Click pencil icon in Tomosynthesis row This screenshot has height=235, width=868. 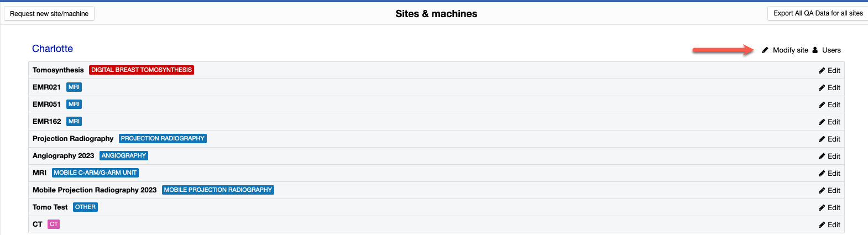click(x=822, y=71)
